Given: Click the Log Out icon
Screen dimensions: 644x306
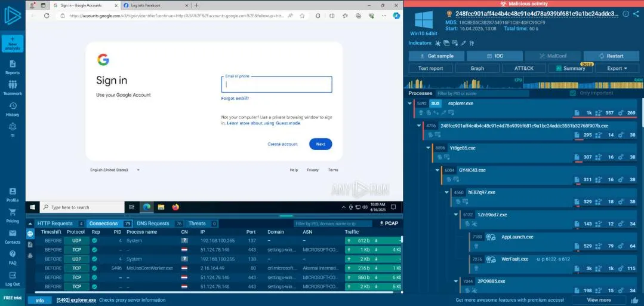Looking at the screenshot, I should [x=13, y=275].
